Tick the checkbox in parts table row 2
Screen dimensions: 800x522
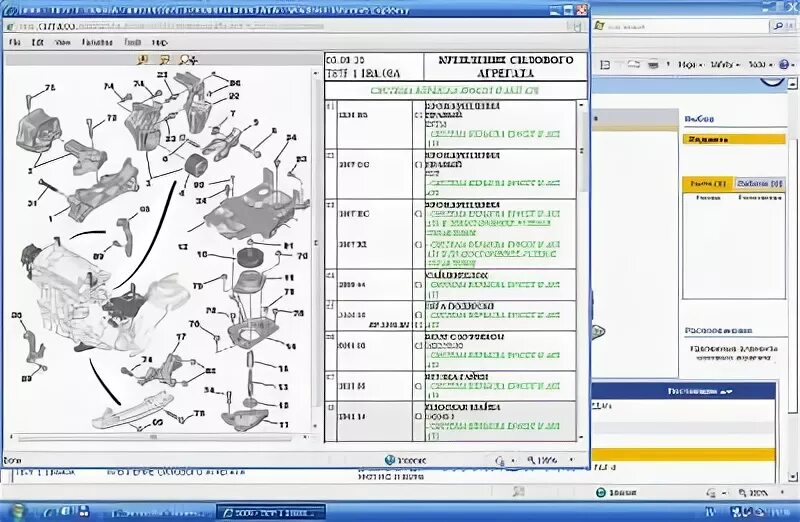tap(418, 165)
